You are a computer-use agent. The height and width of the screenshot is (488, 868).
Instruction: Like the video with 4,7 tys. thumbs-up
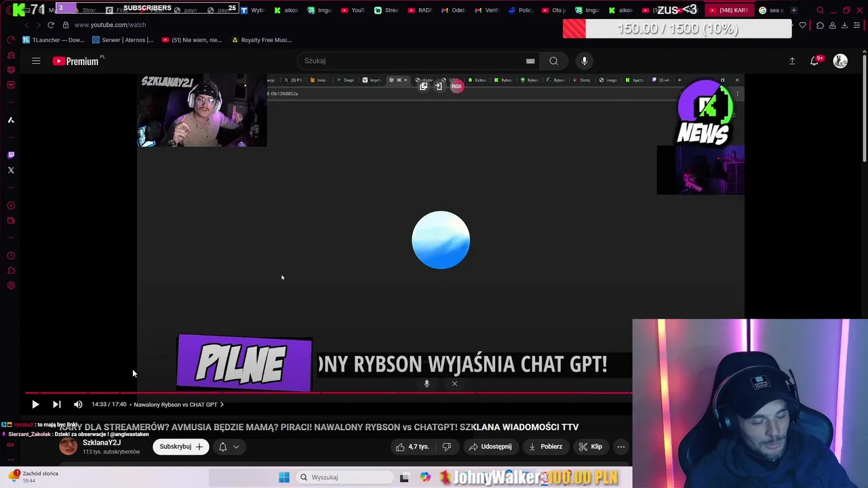click(413, 447)
